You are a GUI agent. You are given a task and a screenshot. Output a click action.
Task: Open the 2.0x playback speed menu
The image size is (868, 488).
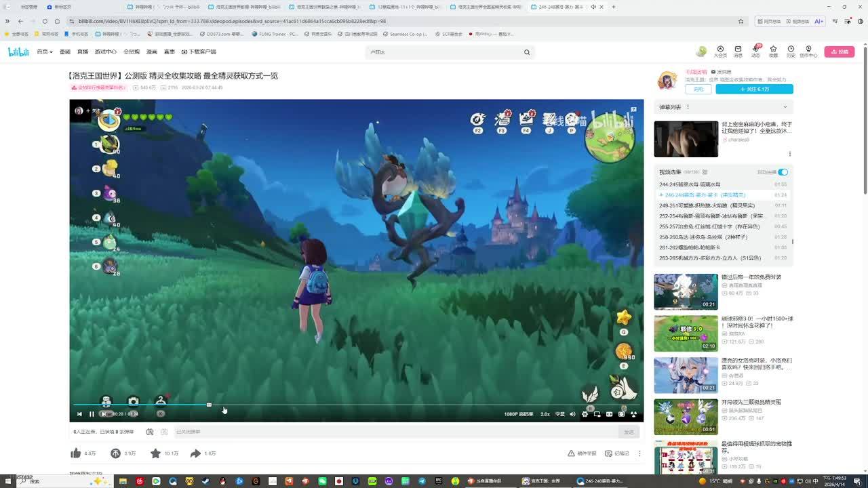click(545, 414)
